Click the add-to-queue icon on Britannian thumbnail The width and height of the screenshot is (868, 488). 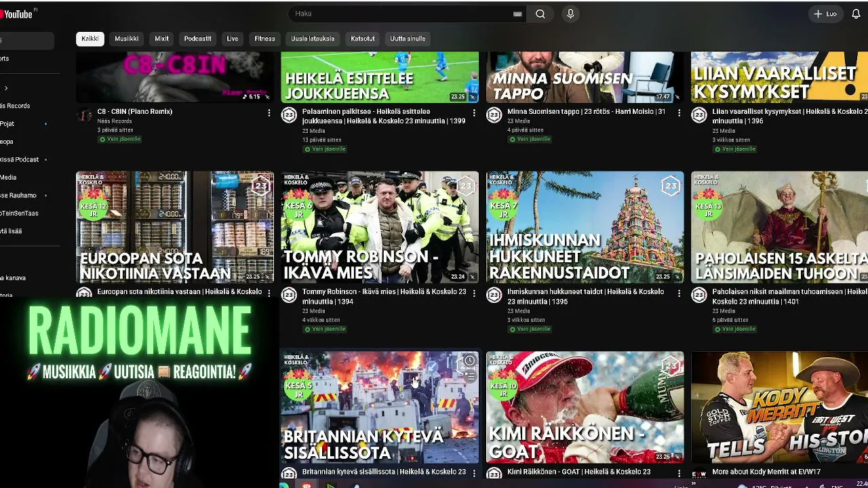click(469, 376)
